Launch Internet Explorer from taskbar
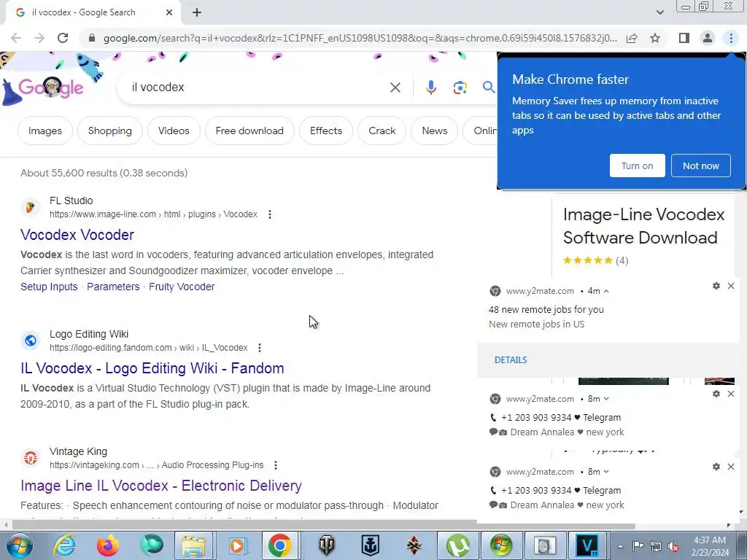 [x=64, y=545]
